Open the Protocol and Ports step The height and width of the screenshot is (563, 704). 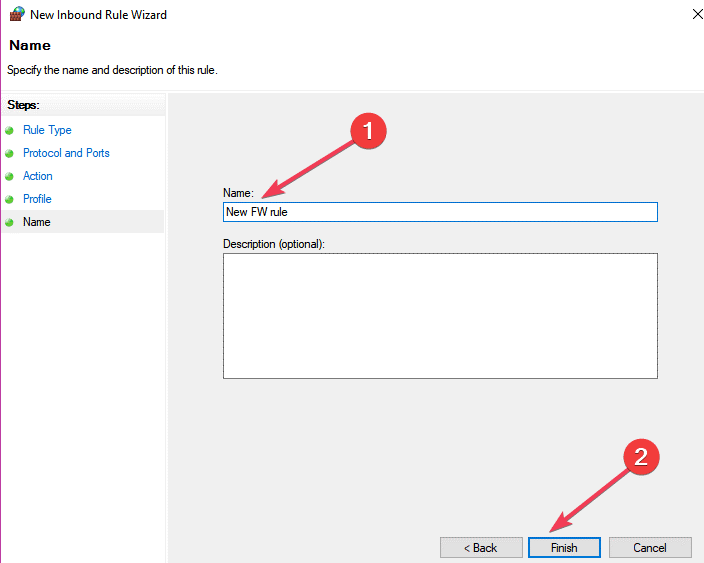pos(66,153)
